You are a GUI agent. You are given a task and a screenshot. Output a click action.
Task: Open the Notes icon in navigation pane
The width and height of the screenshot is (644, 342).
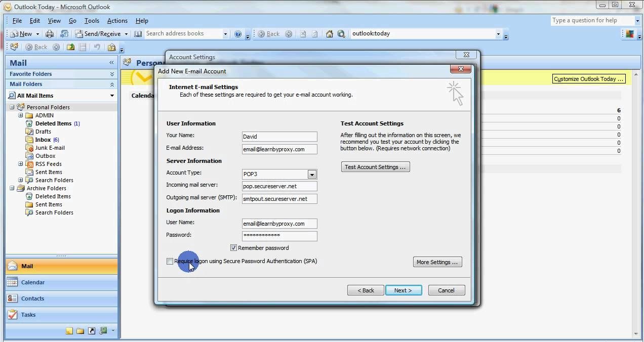tap(69, 331)
